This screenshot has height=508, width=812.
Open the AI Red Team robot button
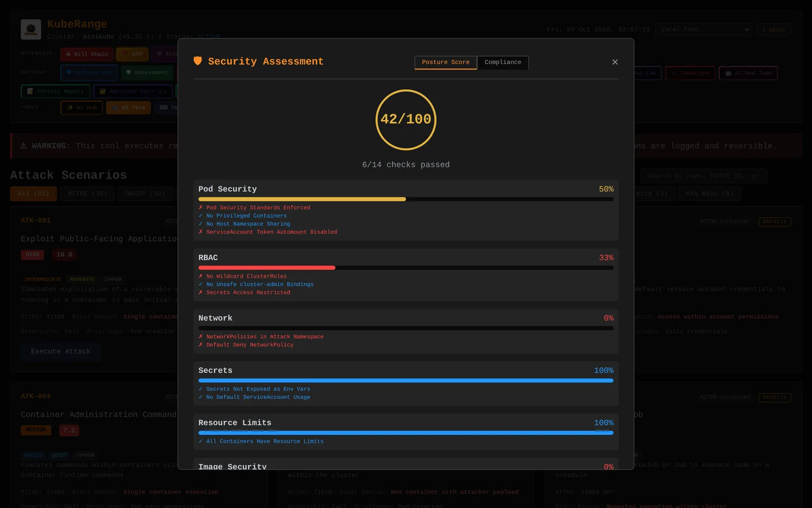[x=748, y=73]
